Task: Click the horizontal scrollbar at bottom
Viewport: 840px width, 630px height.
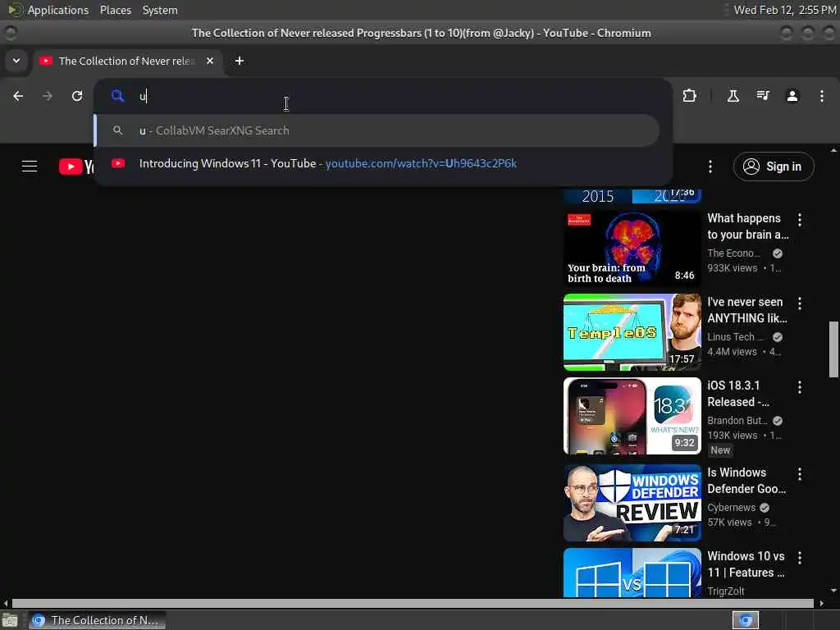Action: [x=413, y=603]
